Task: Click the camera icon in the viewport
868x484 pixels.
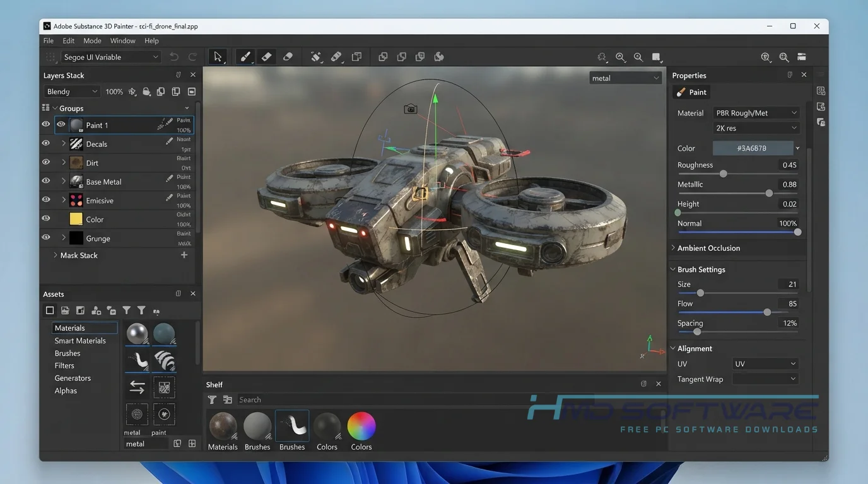Action: coord(411,109)
